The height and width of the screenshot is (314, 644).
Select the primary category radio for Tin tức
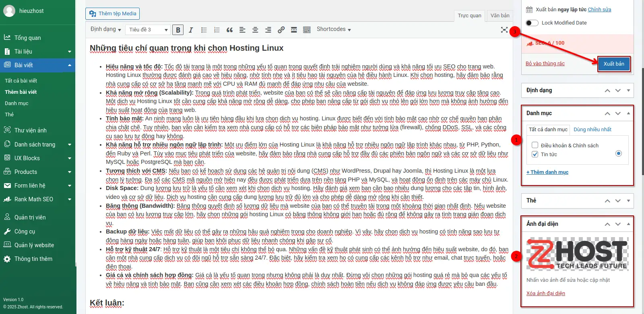click(619, 153)
